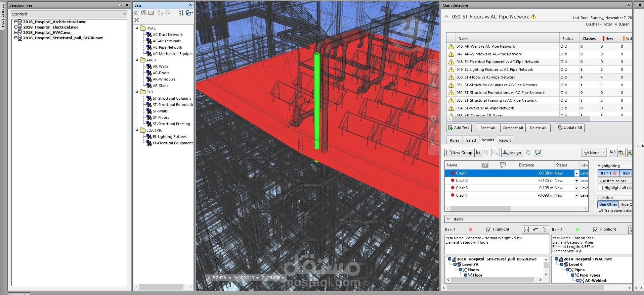Click comments column header bubble icon
This screenshot has width=644, height=295.
pyautogui.click(x=503, y=165)
